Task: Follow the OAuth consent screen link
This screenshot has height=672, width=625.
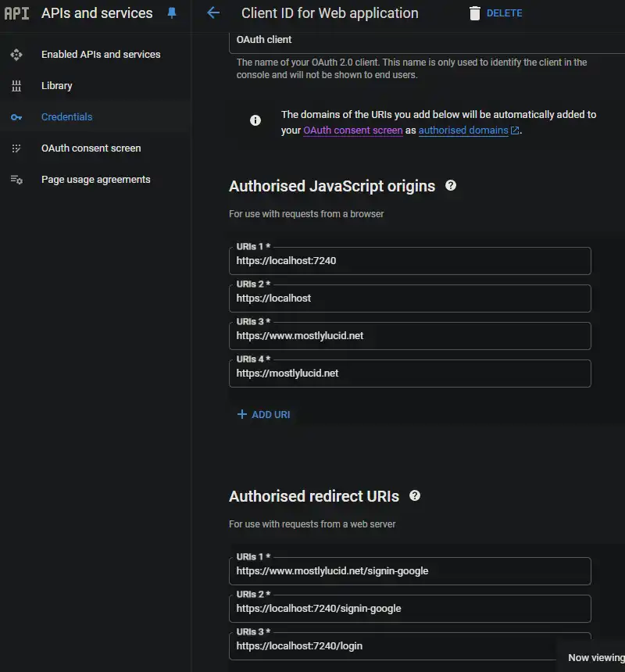Action: click(353, 130)
